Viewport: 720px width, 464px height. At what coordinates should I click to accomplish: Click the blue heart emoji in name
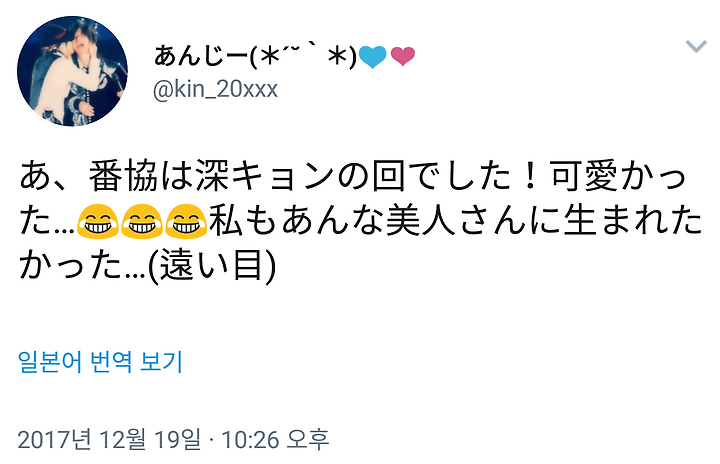372,57
